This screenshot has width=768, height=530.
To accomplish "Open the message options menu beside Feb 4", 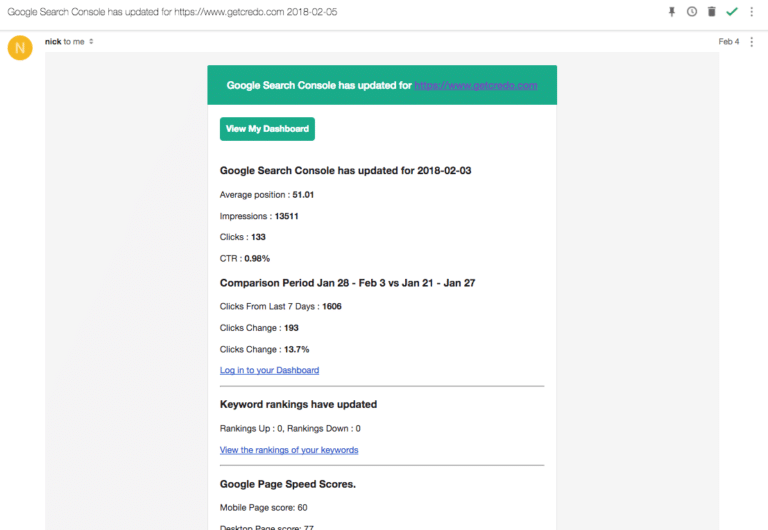I will tap(752, 41).
